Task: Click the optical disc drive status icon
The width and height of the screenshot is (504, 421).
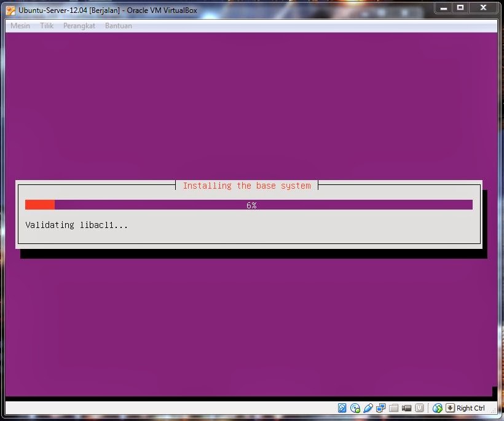Action: click(355, 408)
